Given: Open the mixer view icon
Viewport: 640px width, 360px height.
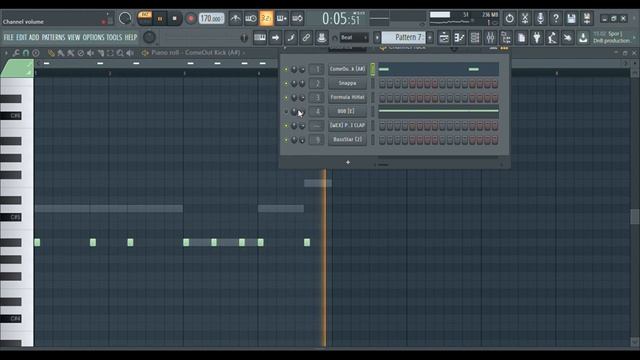Looking at the screenshot, I should click(x=490, y=38).
